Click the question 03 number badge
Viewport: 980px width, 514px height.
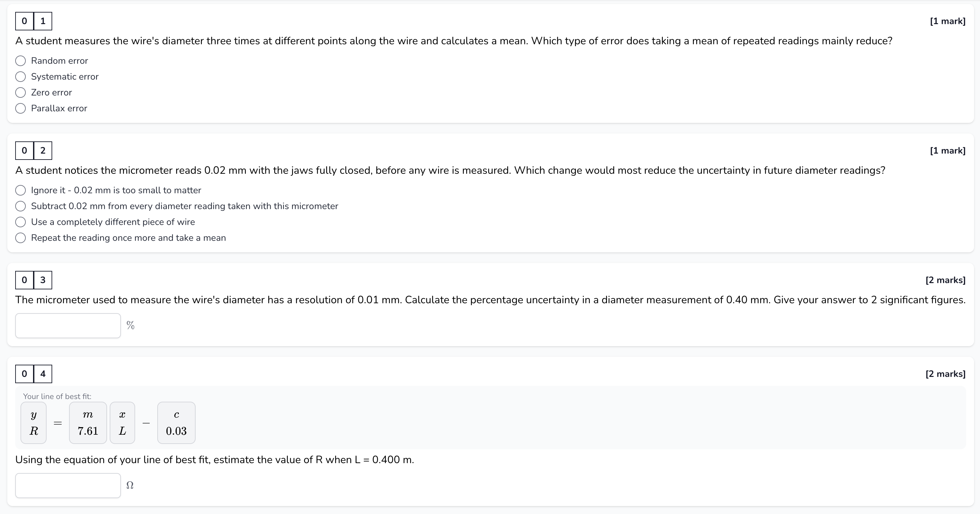pos(33,280)
